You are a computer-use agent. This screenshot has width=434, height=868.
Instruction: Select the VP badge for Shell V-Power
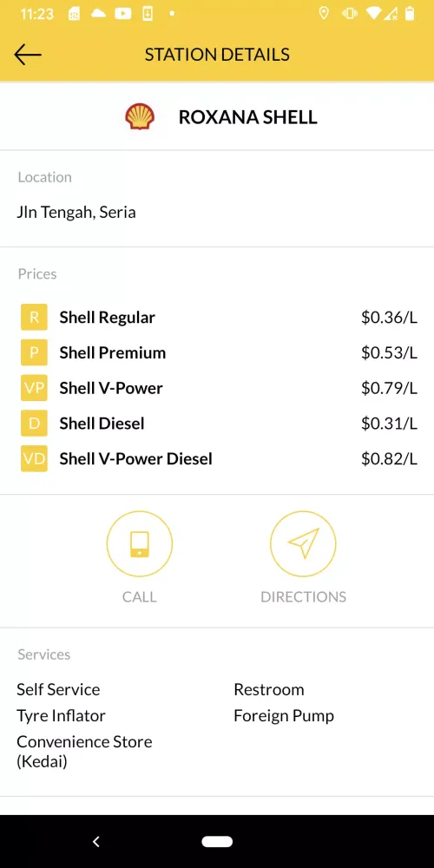coord(35,388)
